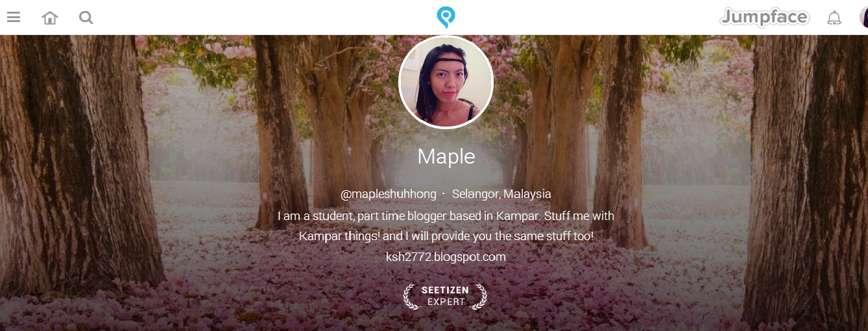Open account avatar in top-right corner
The height and width of the screenshot is (331, 868).
click(x=863, y=18)
